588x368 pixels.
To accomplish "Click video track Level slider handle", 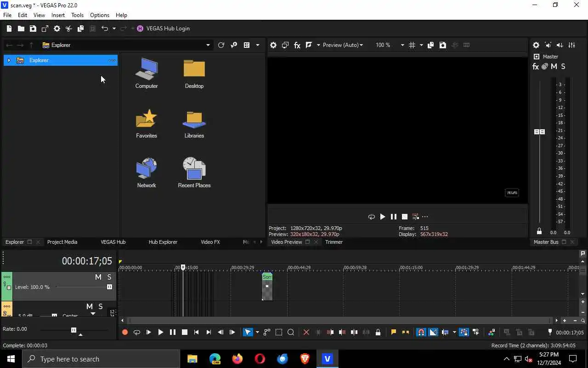I will tap(109, 287).
